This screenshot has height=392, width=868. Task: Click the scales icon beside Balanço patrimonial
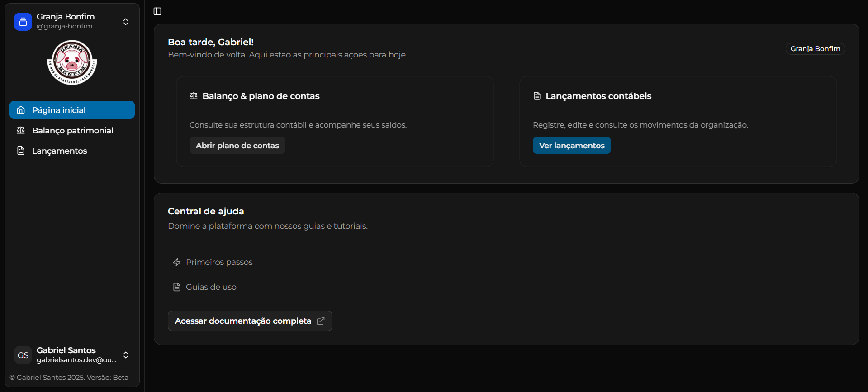(21, 130)
